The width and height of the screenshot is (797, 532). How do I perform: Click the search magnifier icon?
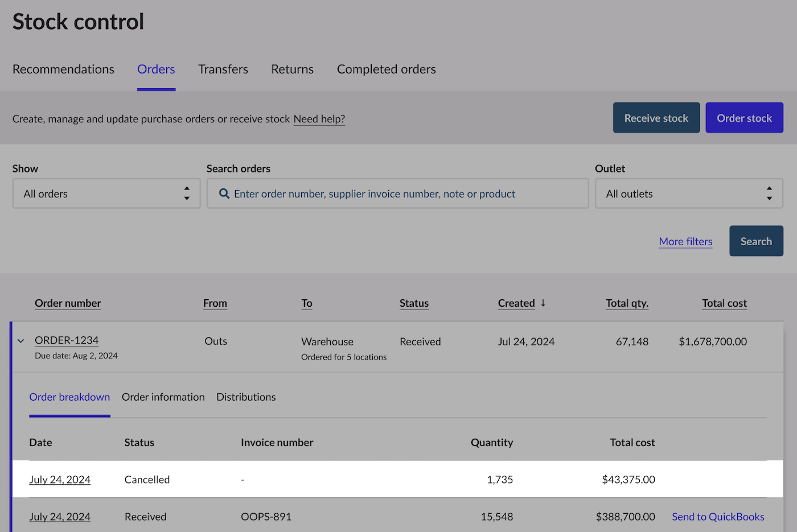coord(224,194)
